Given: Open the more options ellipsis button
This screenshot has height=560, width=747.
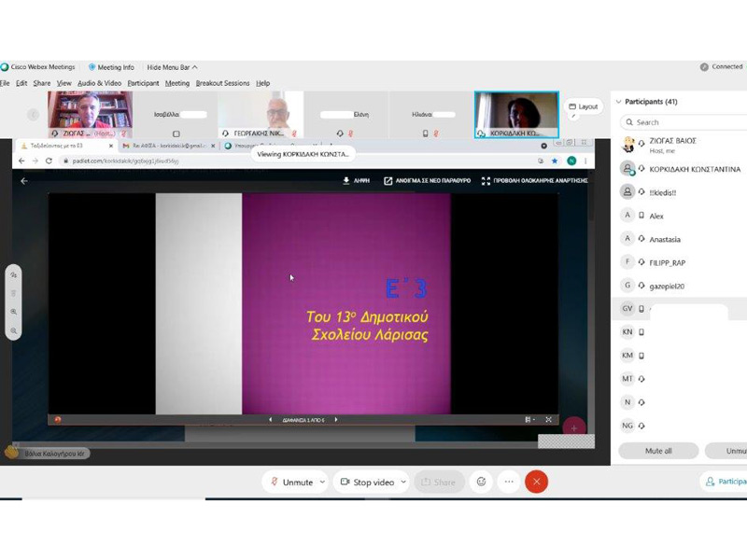Looking at the screenshot, I should (509, 482).
